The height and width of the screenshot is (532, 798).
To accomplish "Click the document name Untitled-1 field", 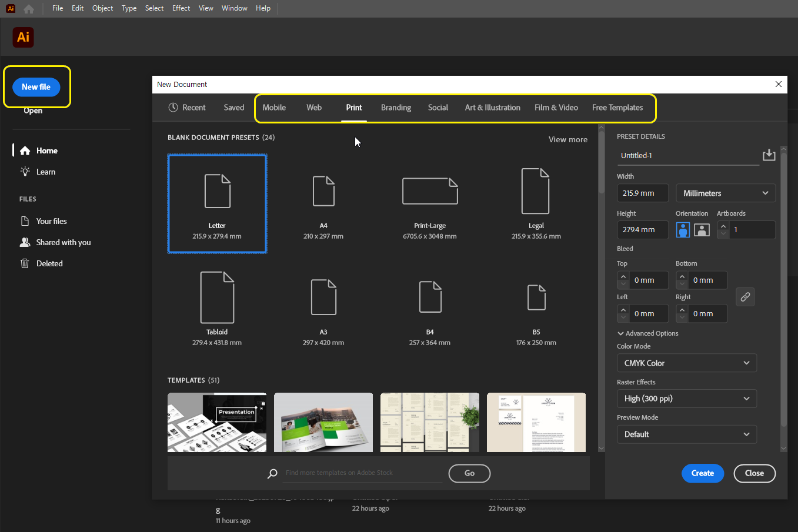I will (688, 156).
